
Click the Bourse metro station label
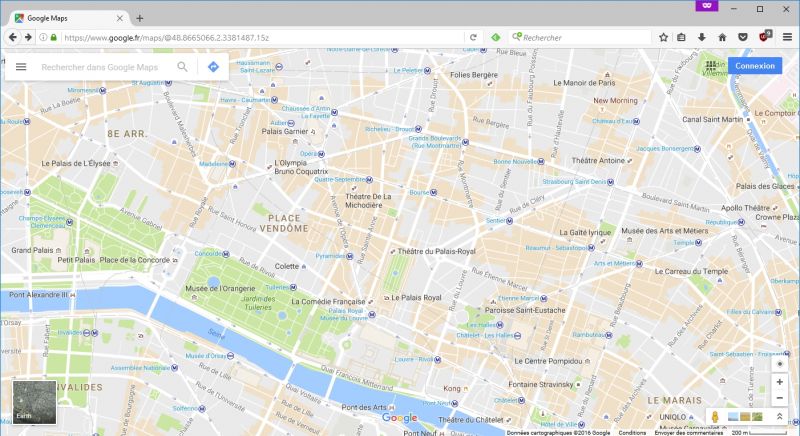coord(419,192)
